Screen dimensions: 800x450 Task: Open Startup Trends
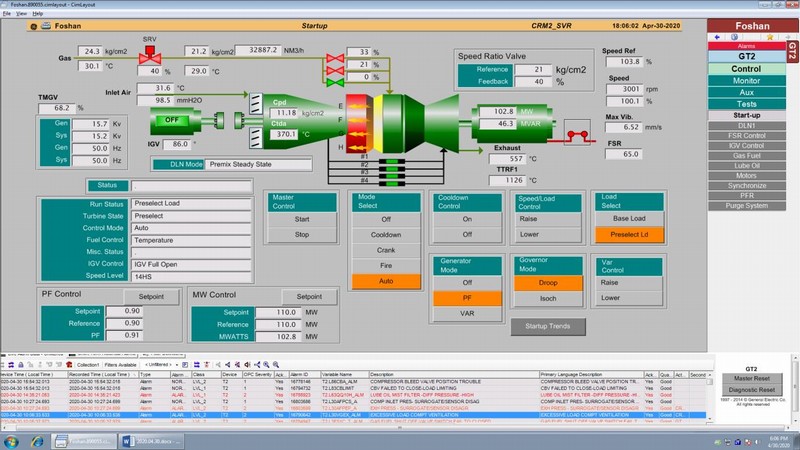pos(548,326)
